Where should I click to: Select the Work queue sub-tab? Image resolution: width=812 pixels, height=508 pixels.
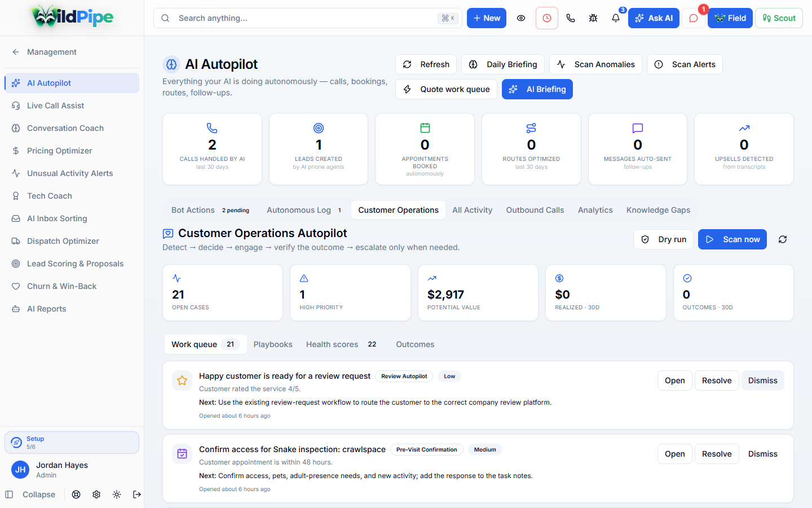pyautogui.click(x=205, y=344)
